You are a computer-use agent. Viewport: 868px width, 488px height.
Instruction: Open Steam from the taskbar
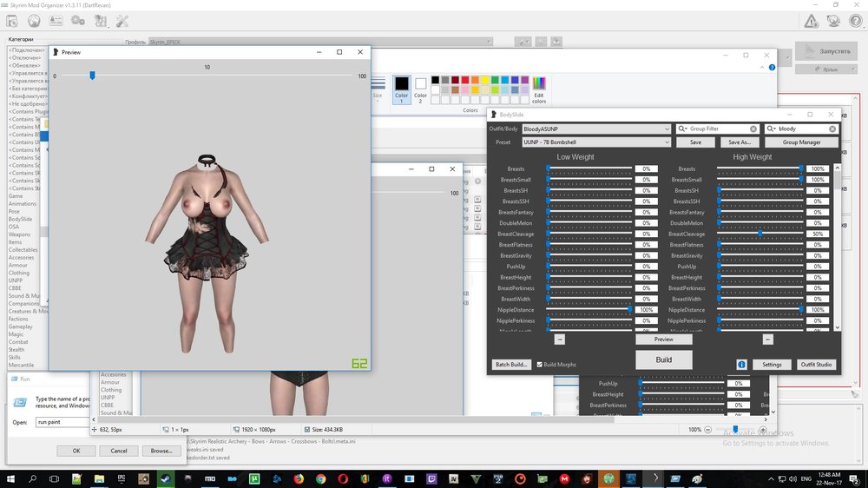click(166, 478)
